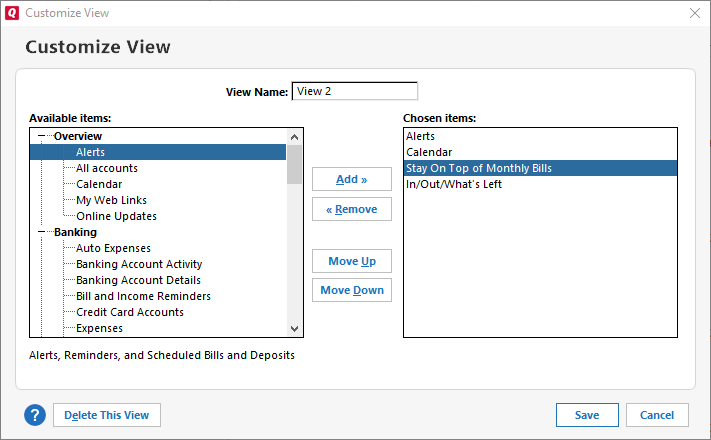This screenshot has height=440, width=711.
Task: Select All accounts in Available items
Action: (107, 168)
